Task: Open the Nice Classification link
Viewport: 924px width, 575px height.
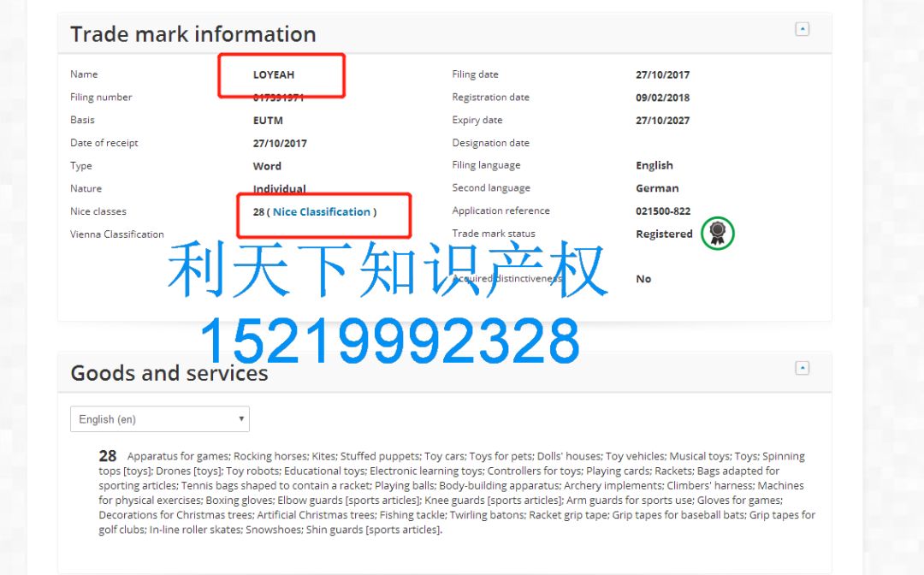Action: pyautogui.click(x=322, y=211)
